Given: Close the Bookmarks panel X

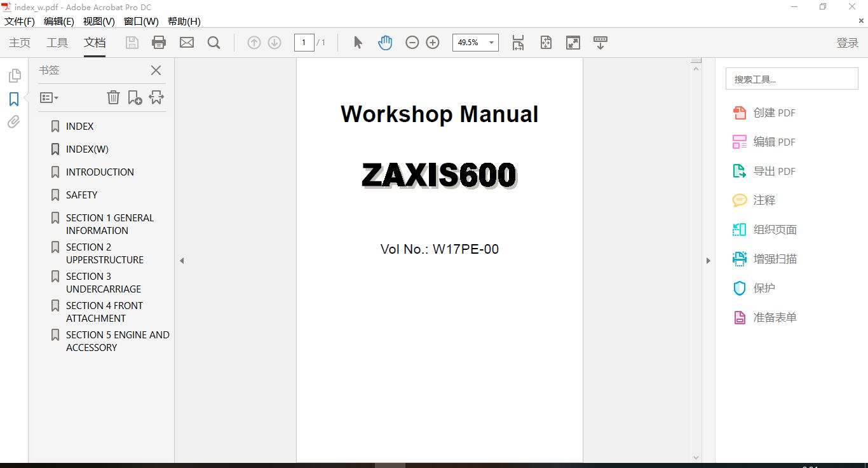Looking at the screenshot, I should (x=156, y=71).
